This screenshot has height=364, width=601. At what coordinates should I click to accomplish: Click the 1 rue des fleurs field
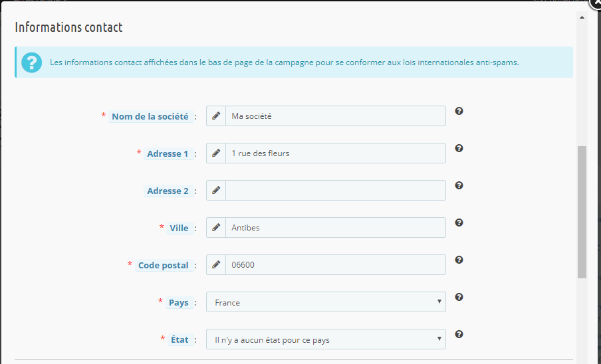pos(335,153)
